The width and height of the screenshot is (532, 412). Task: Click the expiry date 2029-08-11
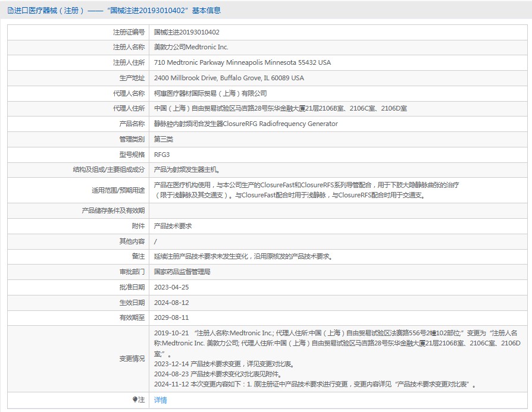pos(171,318)
